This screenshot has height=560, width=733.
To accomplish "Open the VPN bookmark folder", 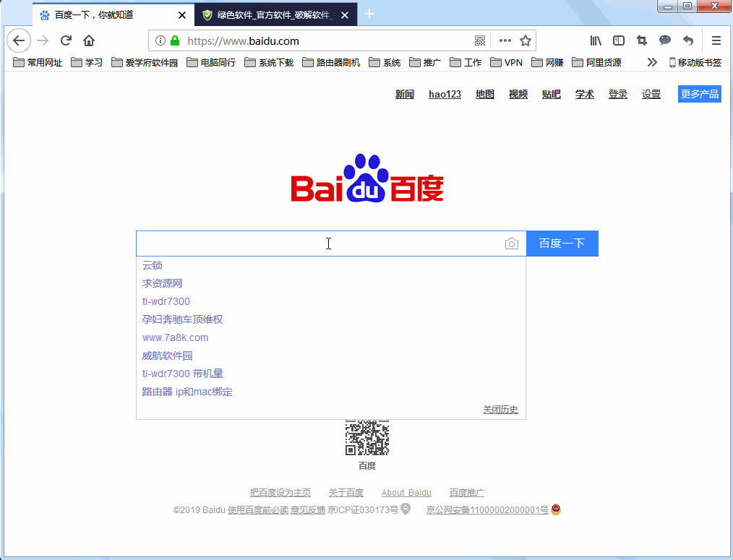I will click(x=506, y=62).
